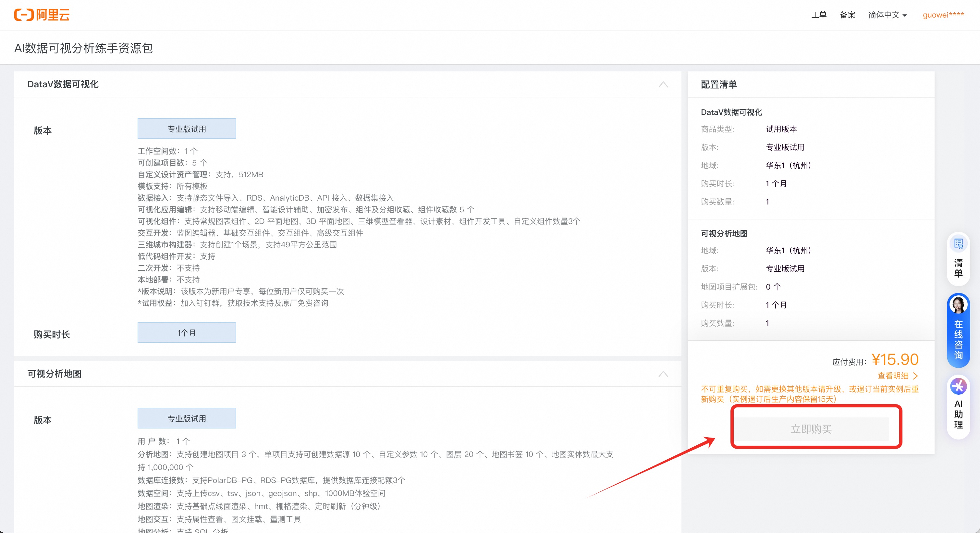Open the 查看明细 link
This screenshot has height=533, width=980.
[892, 376]
